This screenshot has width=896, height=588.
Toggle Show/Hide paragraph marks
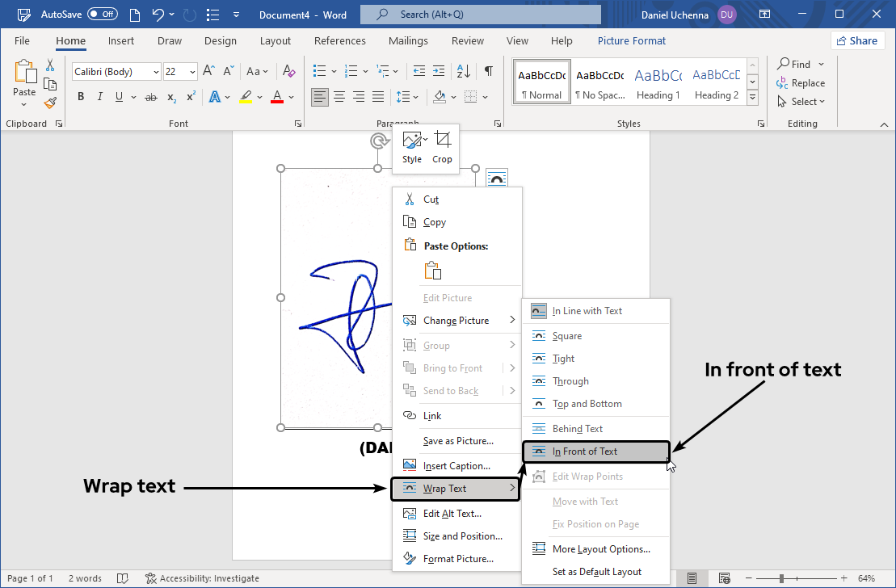click(x=488, y=71)
